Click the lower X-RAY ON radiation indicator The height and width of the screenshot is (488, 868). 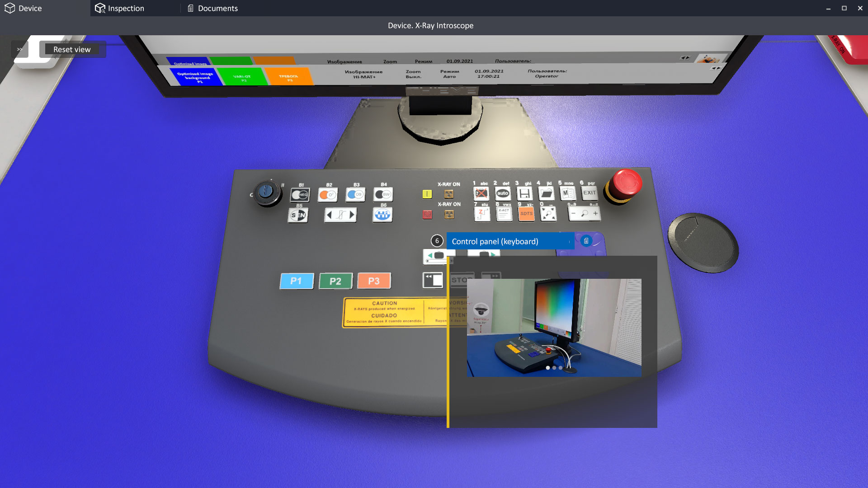pyautogui.click(x=449, y=214)
